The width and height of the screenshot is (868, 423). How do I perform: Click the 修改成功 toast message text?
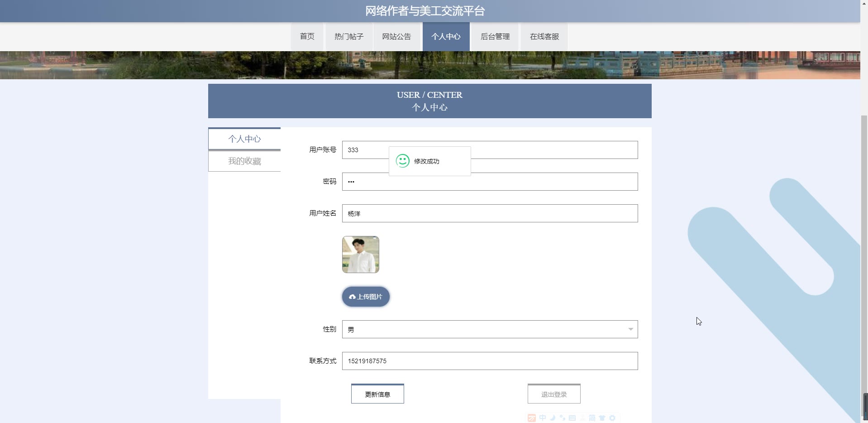[426, 161]
